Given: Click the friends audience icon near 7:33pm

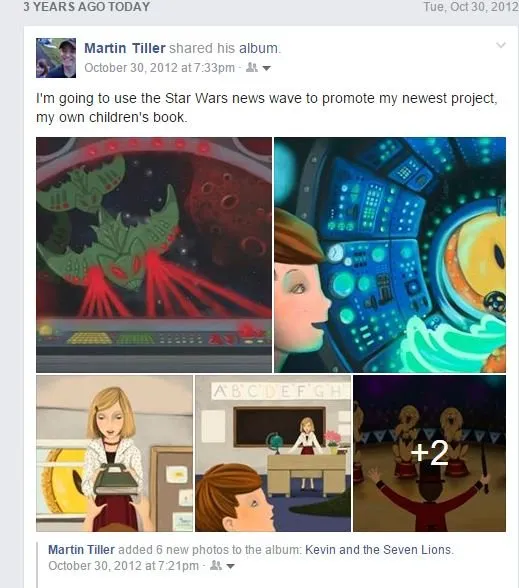Looking at the screenshot, I should (x=252, y=68).
